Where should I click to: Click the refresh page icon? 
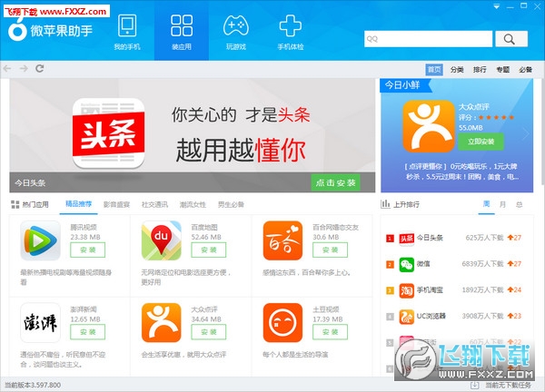tap(40, 68)
